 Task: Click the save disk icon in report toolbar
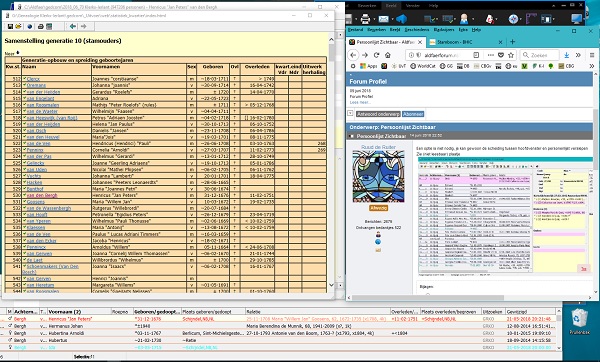click(10, 26)
